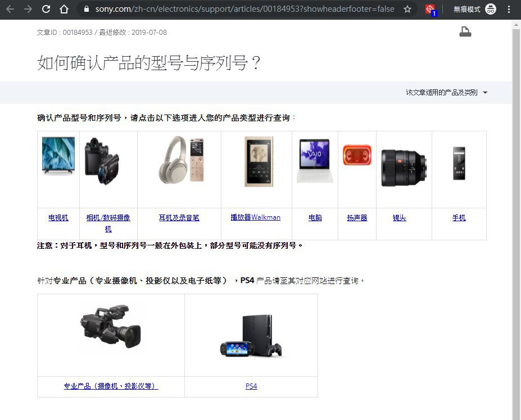Expand 该文章适用的产品及类别 dropdown

tap(447, 92)
